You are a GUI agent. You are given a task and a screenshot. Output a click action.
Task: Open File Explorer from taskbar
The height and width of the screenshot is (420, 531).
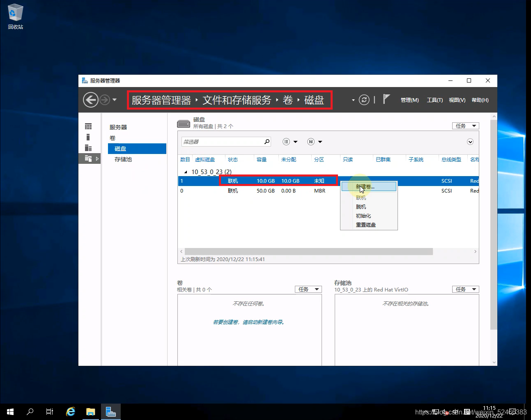pos(91,411)
